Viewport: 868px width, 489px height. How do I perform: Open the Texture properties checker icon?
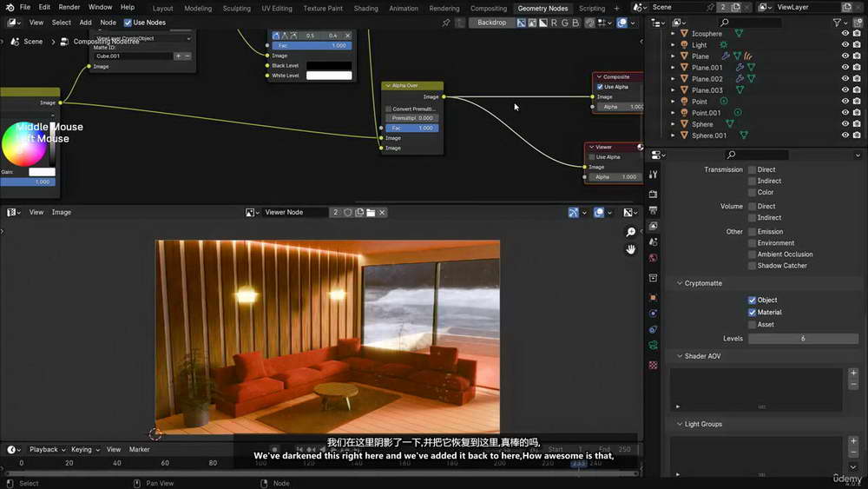click(x=654, y=365)
